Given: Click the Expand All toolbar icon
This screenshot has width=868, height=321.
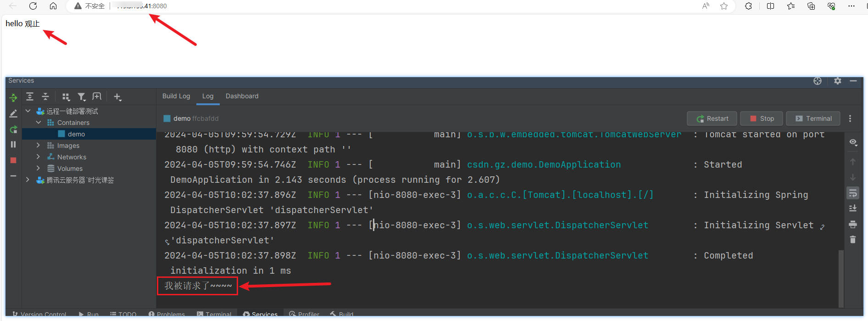Looking at the screenshot, I should [30, 96].
